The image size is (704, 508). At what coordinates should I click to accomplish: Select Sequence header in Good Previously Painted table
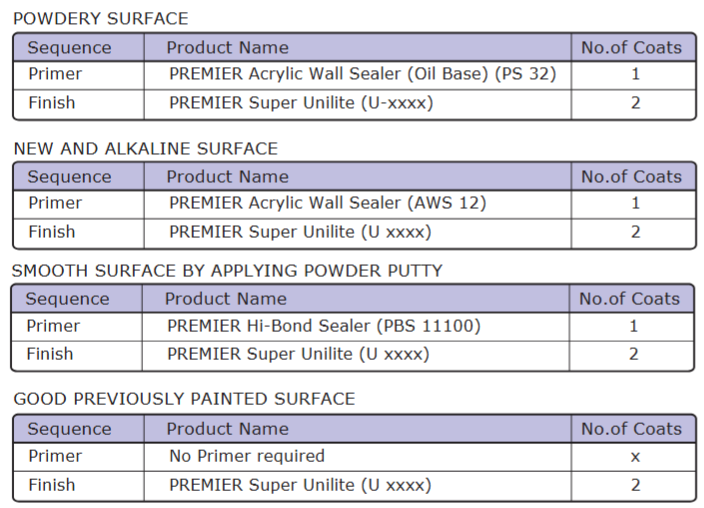pyautogui.click(x=69, y=429)
